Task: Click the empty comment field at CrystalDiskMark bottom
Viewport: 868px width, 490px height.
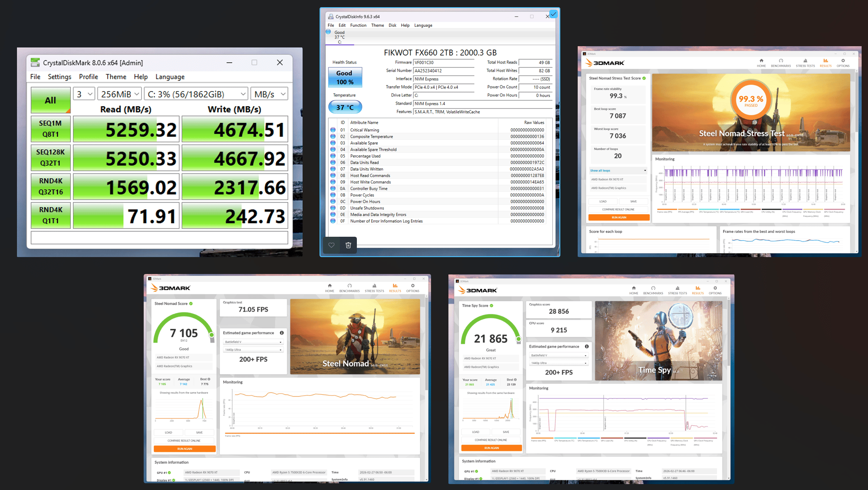Action: (x=159, y=238)
